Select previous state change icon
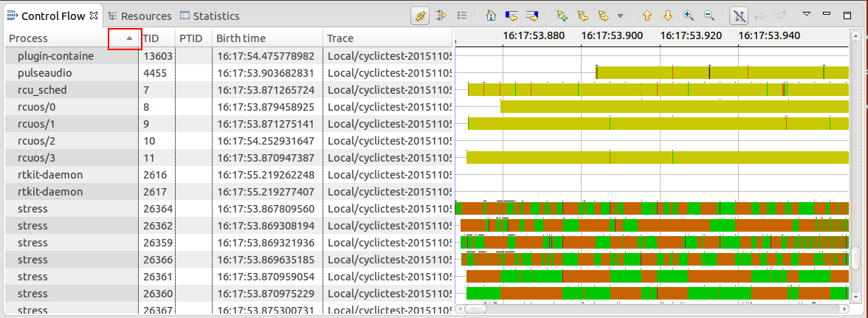The height and width of the screenshot is (318, 868). (512, 15)
